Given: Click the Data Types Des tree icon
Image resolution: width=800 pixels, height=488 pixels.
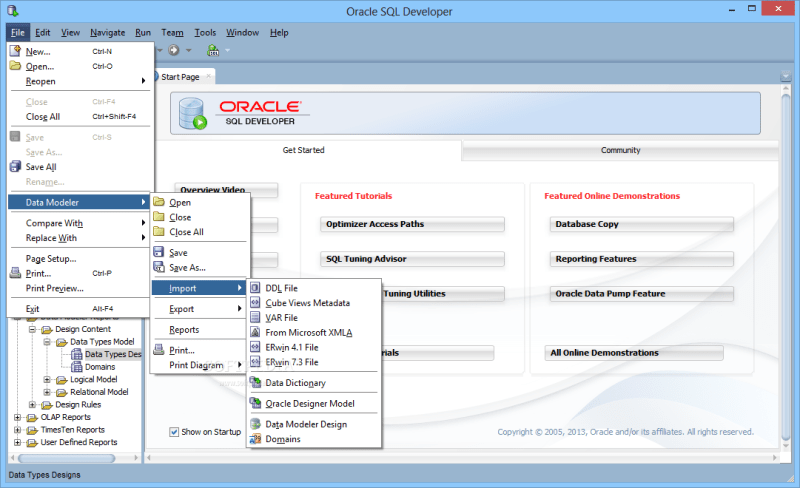Looking at the screenshot, I should [77, 354].
